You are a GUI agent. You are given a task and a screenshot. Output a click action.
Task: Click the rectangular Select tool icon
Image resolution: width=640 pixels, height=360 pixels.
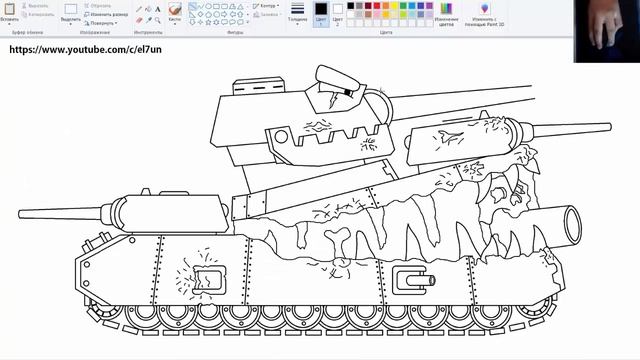[71, 9]
